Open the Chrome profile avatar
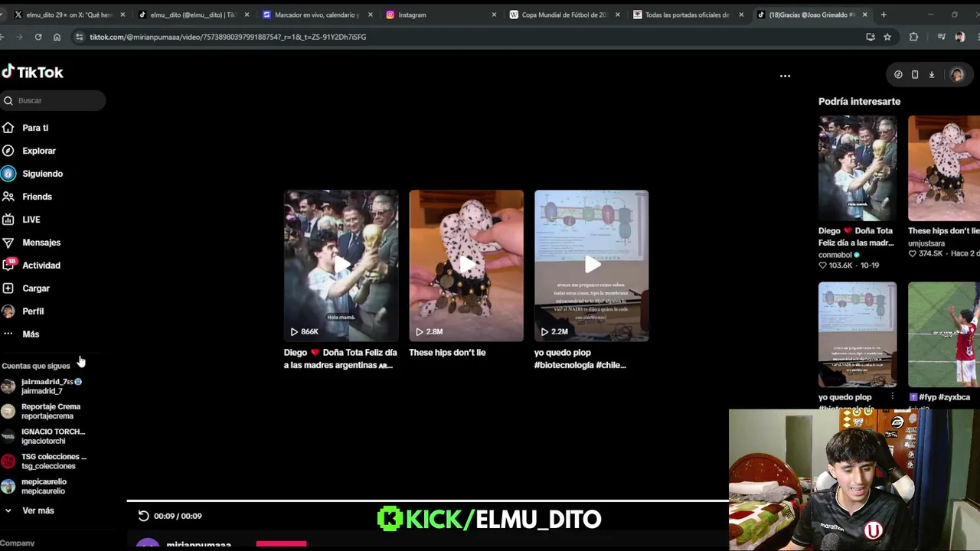This screenshot has width=980, height=551. coord(960,37)
